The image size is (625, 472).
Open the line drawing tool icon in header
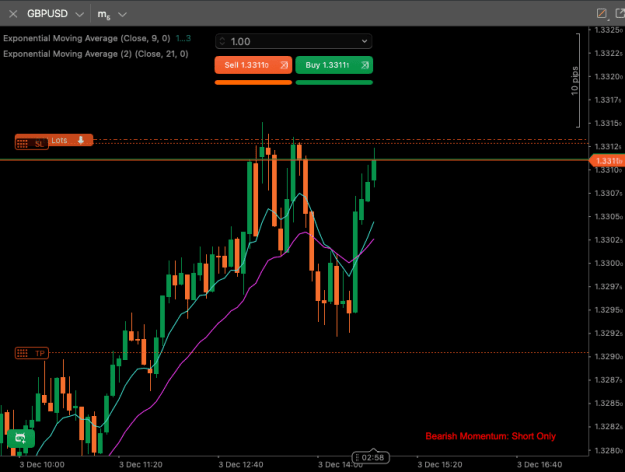(x=602, y=14)
